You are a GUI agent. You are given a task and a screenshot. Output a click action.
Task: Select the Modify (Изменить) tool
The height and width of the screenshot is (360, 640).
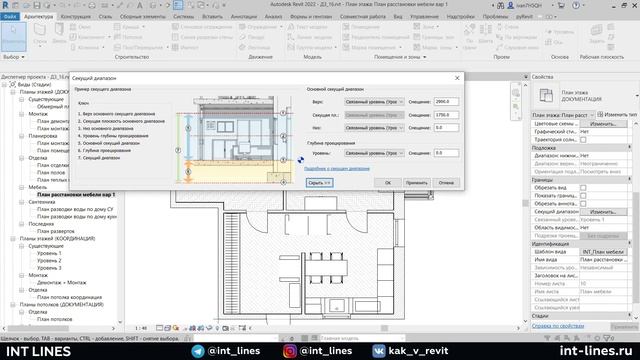13,36
